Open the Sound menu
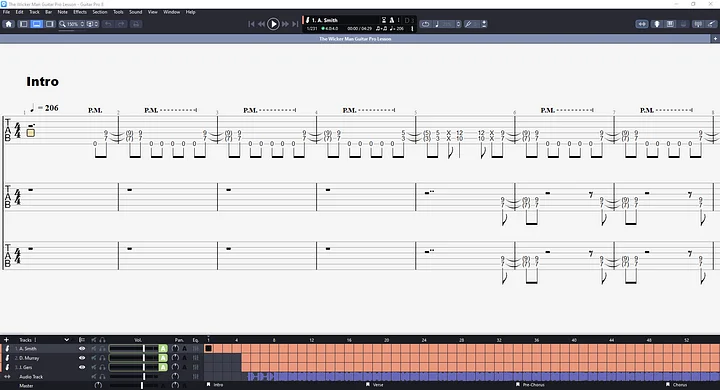The width and height of the screenshot is (720, 390). (135, 12)
